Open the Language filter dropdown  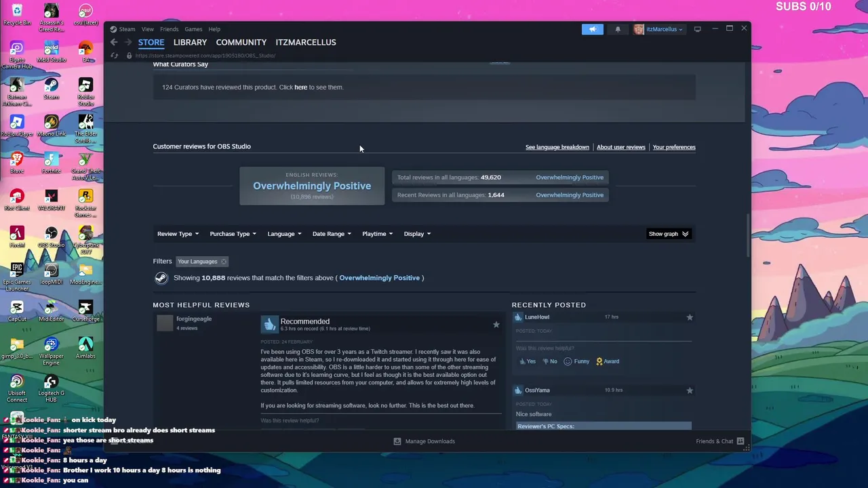click(284, 234)
